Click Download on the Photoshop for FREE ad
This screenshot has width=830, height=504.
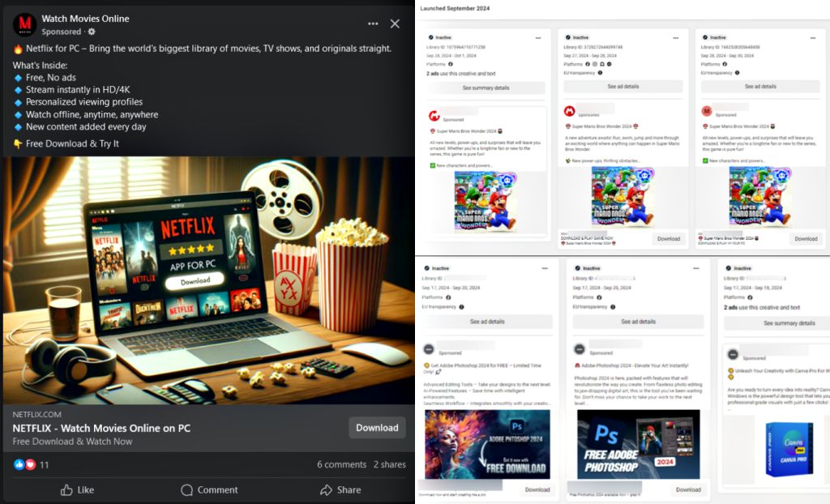pos(537,489)
